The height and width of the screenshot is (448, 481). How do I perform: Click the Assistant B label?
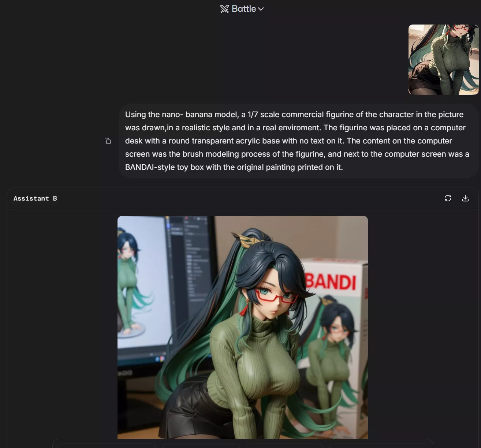pyautogui.click(x=35, y=198)
